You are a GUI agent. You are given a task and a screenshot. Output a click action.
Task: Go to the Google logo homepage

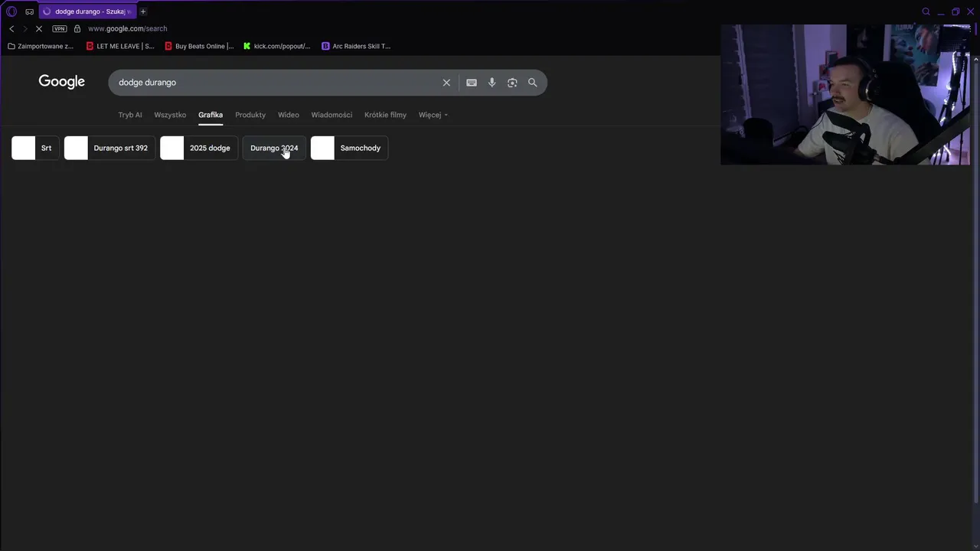61,82
